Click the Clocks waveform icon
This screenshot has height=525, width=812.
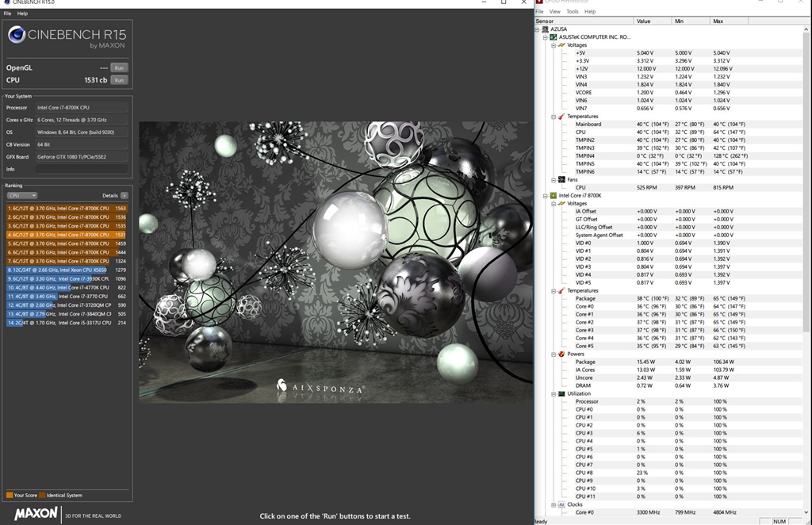[x=561, y=504]
